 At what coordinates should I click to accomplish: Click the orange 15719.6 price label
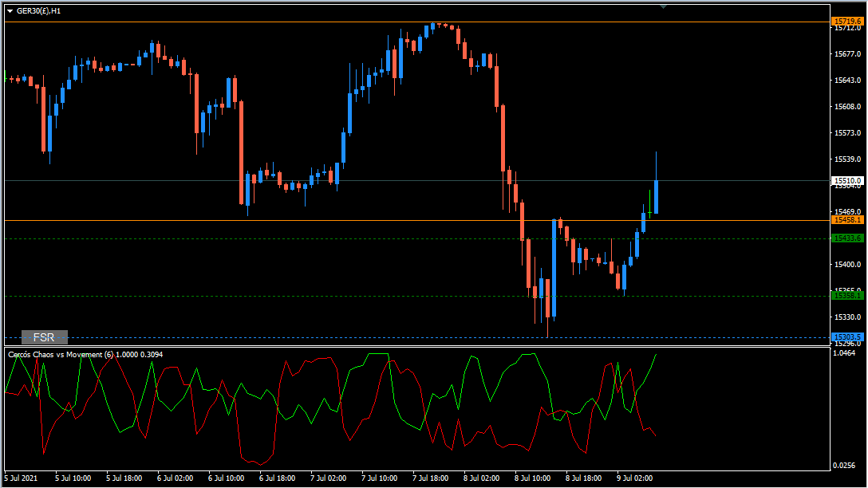[x=847, y=22]
